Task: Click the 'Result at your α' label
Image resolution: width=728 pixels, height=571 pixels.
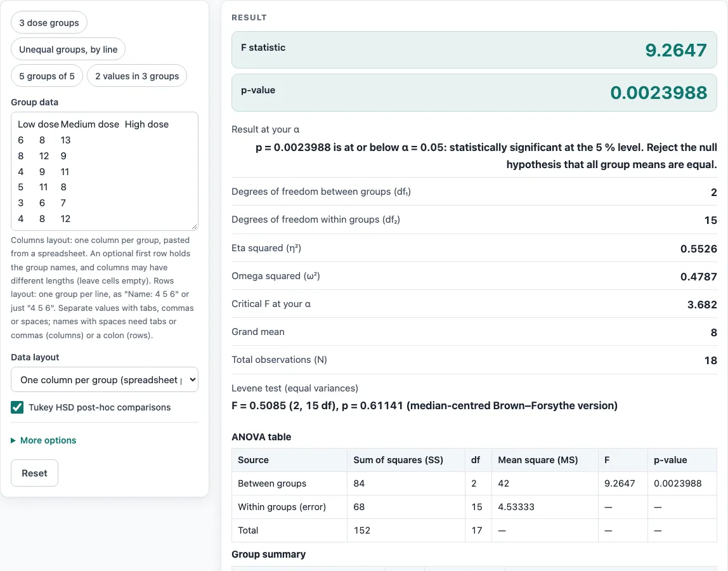Action: pyautogui.click(x=265, y=129)
